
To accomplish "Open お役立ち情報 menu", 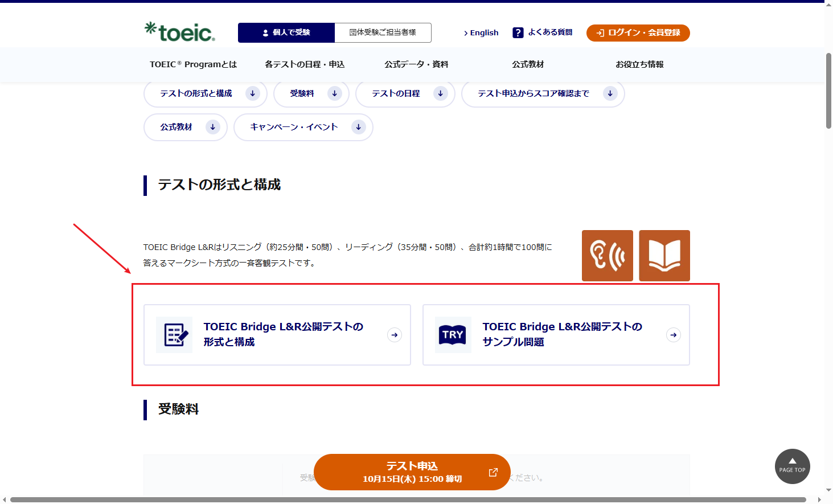I will coord(639,64).
